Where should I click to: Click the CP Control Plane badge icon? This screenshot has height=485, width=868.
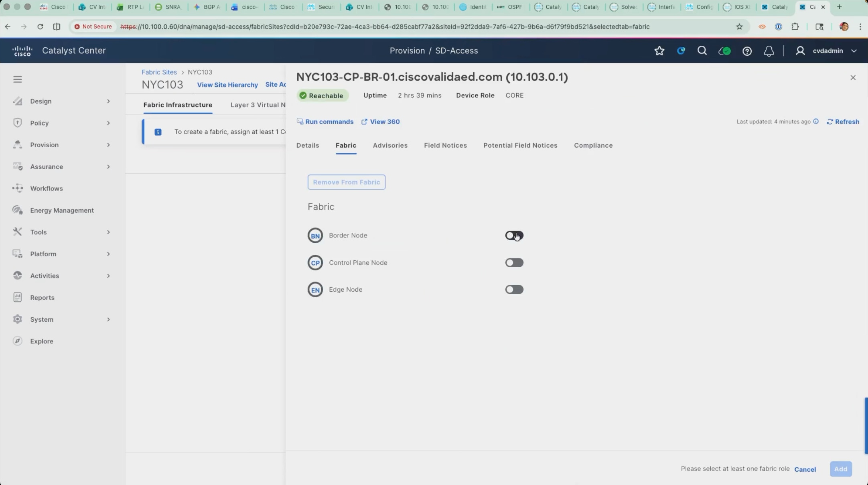click(x=315, y=263)
